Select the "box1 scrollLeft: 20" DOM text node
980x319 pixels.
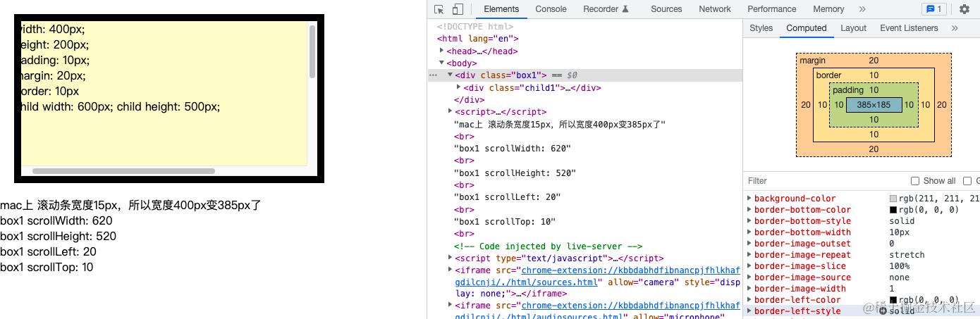point(507,197)
